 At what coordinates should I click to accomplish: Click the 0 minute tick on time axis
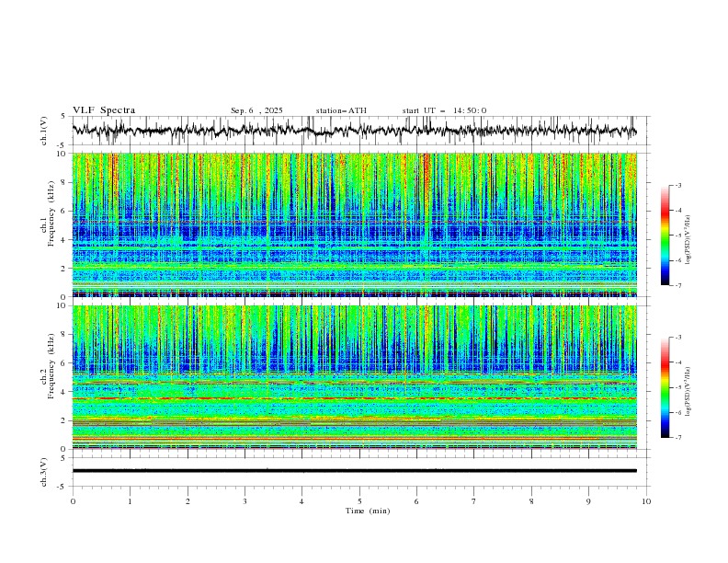(x=73, y=500)
